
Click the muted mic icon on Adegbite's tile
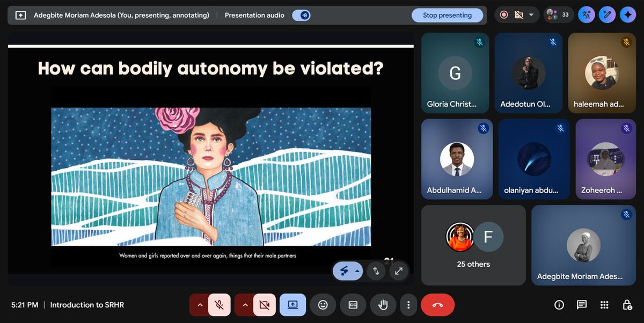pos(626,214)
